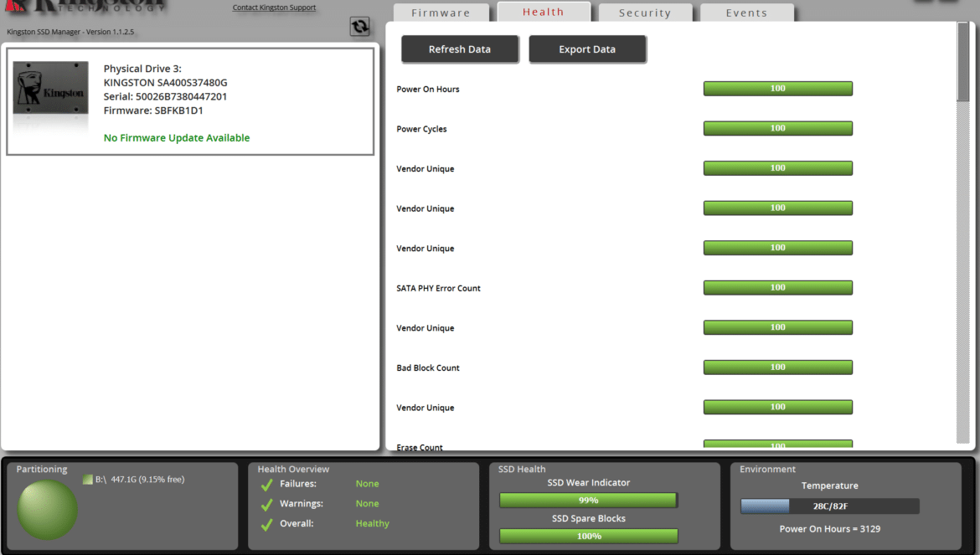Click the Power On Hours health bar
The image size is (980, 555).
(x=778, y=89)
